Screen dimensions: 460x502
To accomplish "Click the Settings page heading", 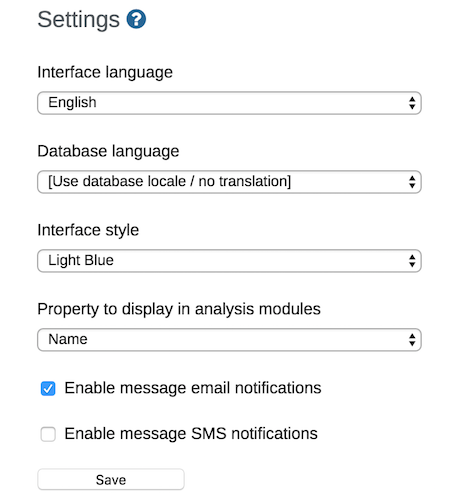I will pos(78,19).
